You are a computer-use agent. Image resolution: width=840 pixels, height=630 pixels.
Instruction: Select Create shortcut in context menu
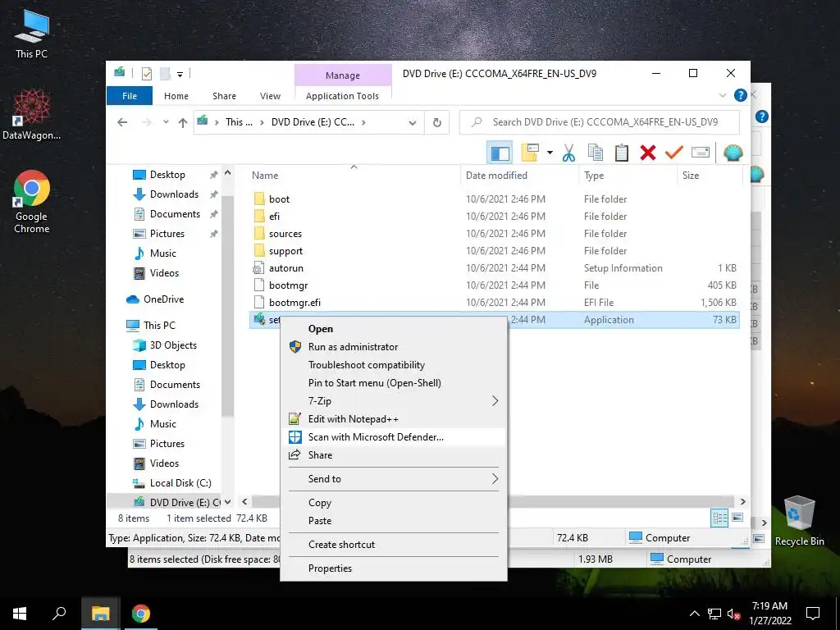click(x=394, y=545)
